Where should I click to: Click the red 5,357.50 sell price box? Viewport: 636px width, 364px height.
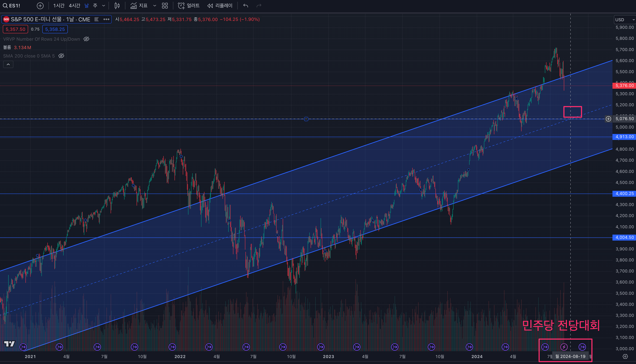point(15,29)
